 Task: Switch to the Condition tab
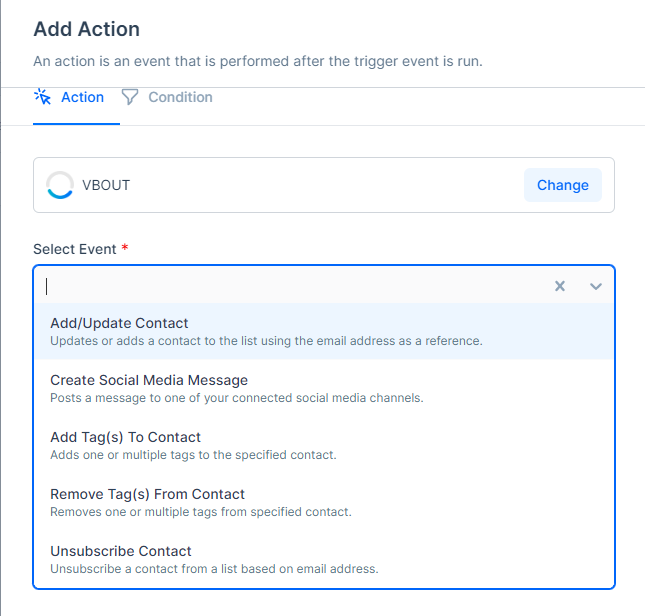tap(179, 97)
